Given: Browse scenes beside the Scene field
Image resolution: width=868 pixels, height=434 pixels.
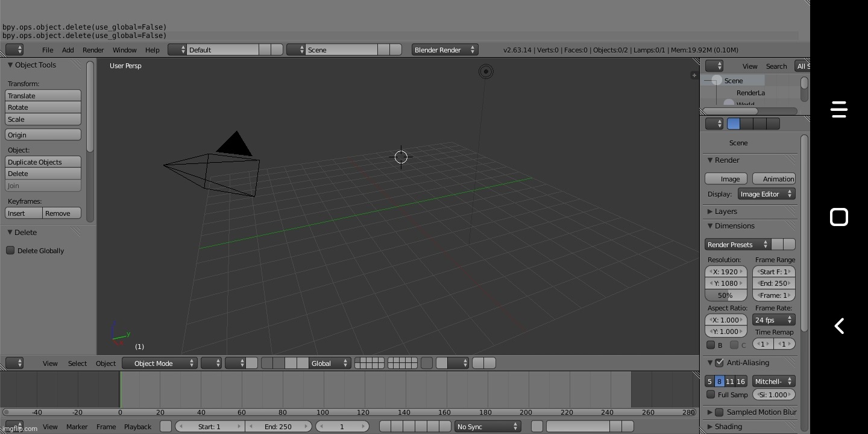Looking at the screenshot, I should (x=296, y=49).
